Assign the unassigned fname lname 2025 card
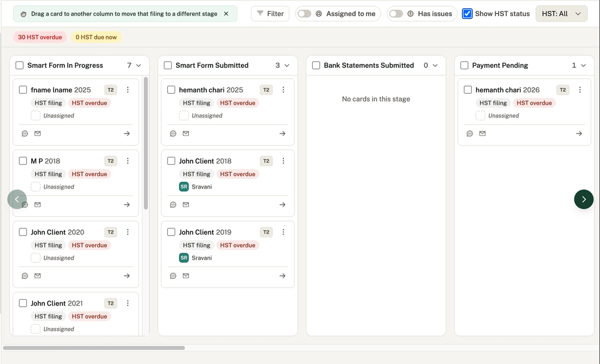600x364 pixels. click(52, 115)
